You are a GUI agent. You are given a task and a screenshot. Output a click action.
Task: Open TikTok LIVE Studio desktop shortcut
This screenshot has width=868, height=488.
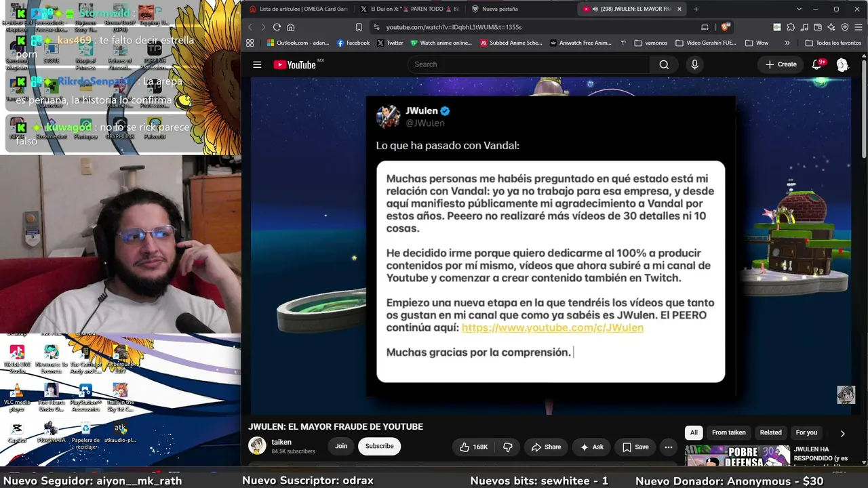pyautogui.click(x=17, y=359)
